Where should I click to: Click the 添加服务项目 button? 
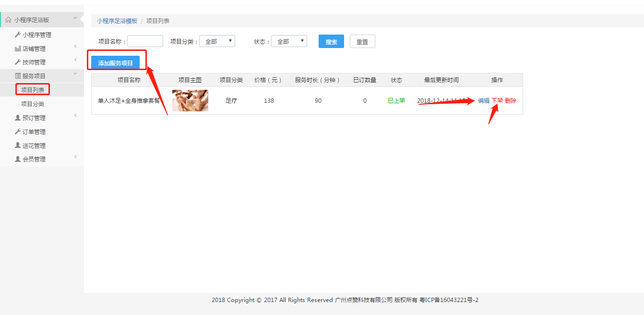pos(116,63)
